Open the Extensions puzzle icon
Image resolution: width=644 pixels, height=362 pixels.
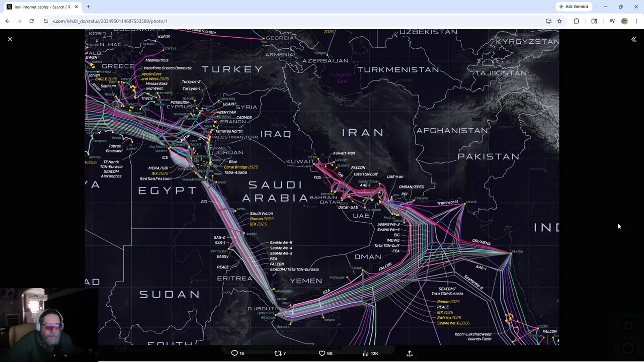pos(577,21)
